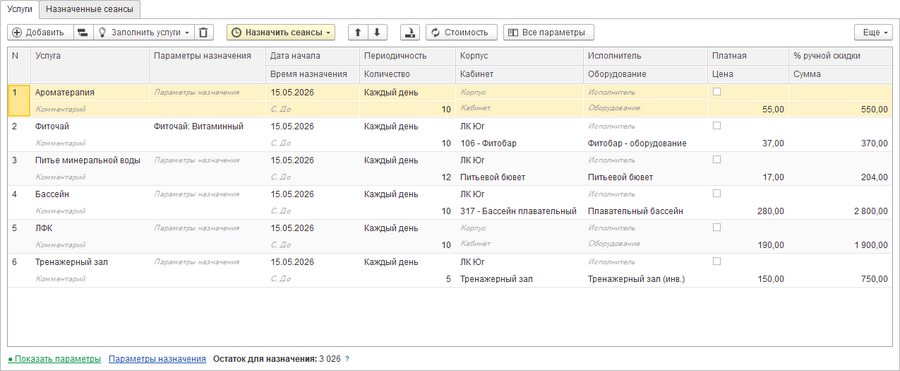
Task: Toggle the Платная checkbox for ЛФК
Action: click(716, 227)
